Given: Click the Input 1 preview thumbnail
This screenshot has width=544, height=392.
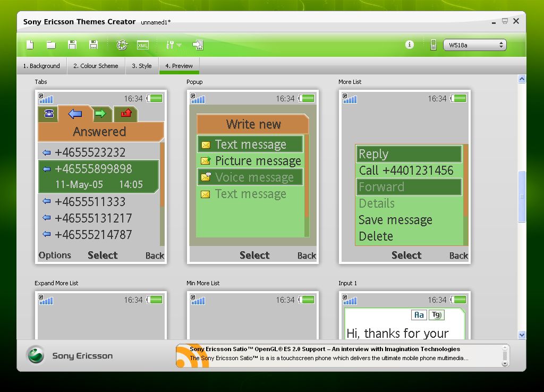Looking at the screenshot, I should tap(405, 316).
